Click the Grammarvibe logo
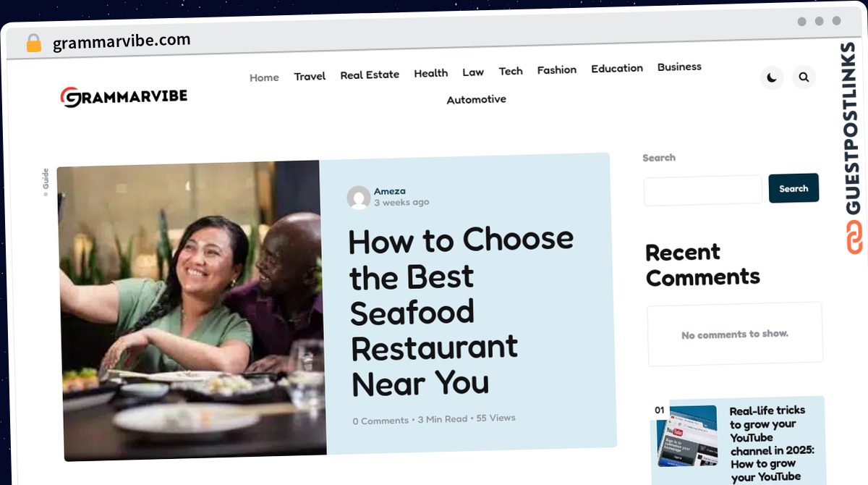868x485 pixels. click(x=124, y=97)
